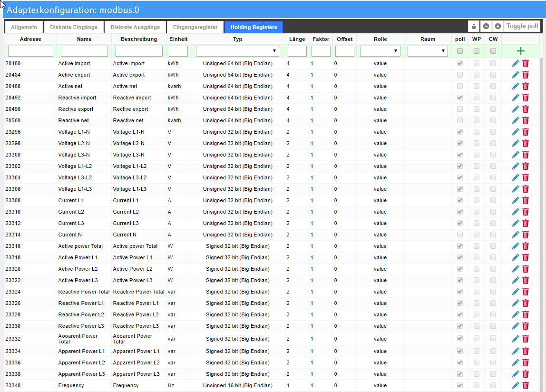The image size is (546, 392).
Task: Click the plus circle icon beside Toggle poll
Action: [498, 26]
